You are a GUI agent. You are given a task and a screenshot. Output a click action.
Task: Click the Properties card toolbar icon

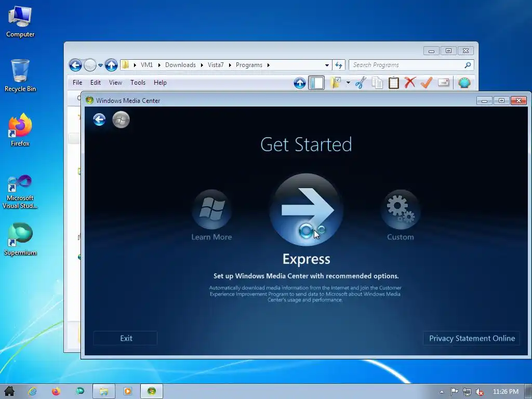pos(444,83)
